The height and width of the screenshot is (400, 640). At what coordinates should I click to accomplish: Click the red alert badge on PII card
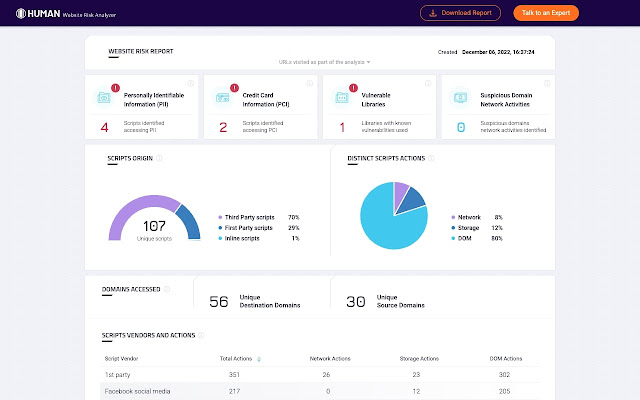[116, 88]
